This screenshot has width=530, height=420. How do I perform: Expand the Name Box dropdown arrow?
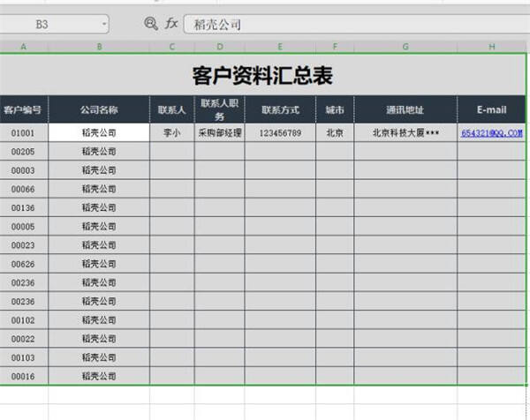pos(104,24)
